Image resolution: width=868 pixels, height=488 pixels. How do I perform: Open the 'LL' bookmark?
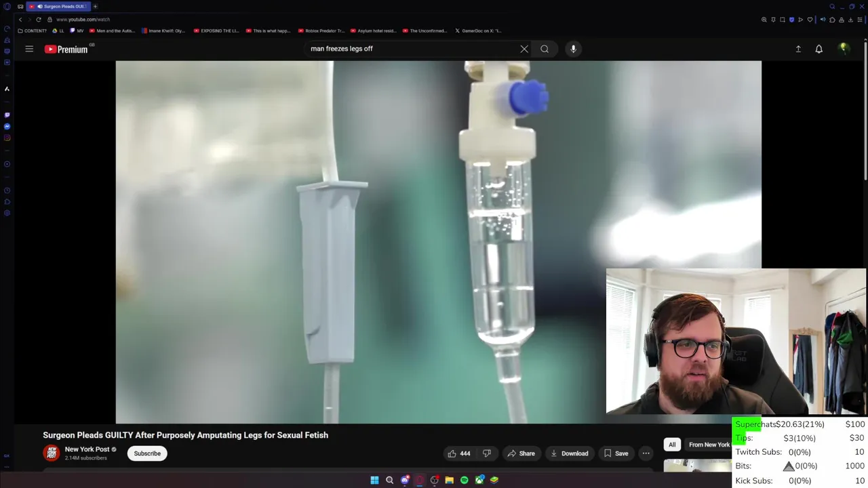point(58,30)
